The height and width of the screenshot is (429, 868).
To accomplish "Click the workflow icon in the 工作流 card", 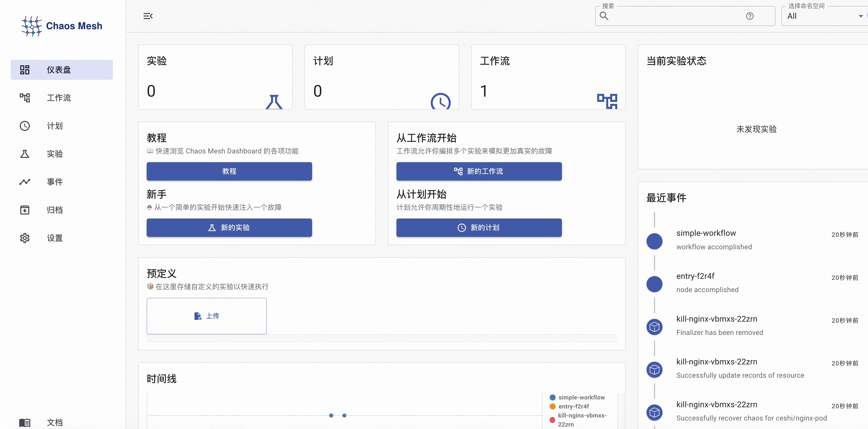I will 607,101.
